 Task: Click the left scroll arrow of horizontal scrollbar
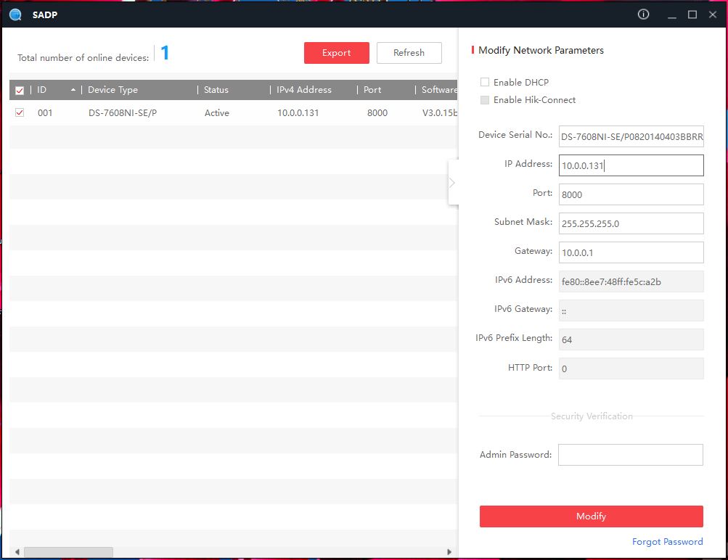click(17, 552)
